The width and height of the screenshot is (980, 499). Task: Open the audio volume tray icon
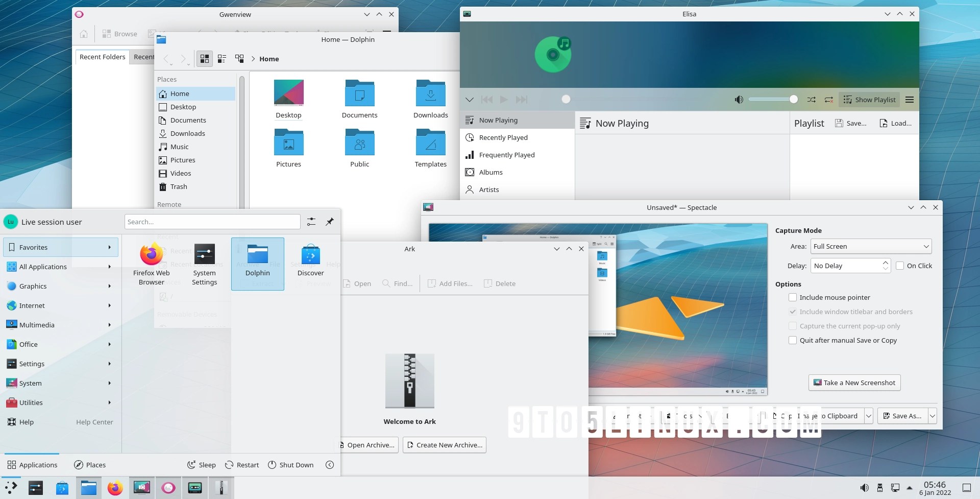coord(865,488)
